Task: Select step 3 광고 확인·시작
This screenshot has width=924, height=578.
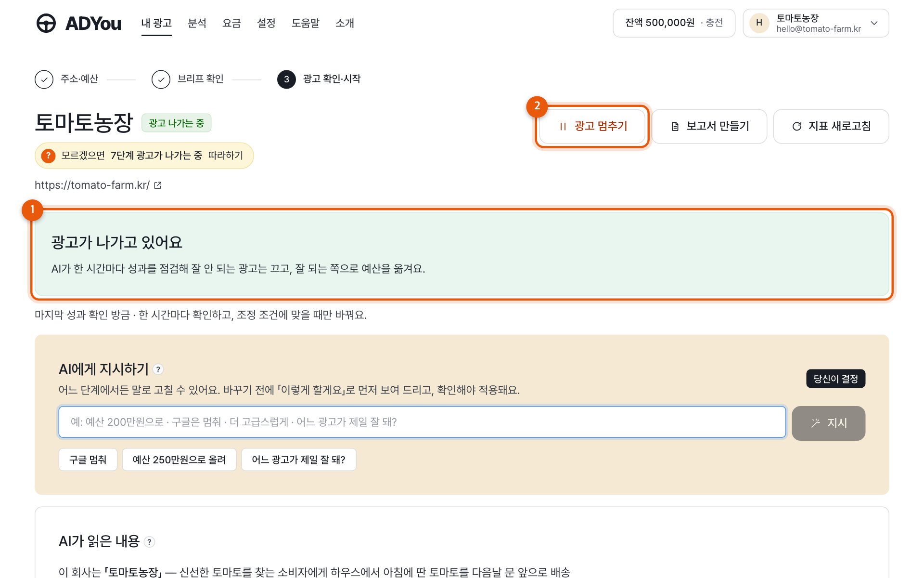Action: point(319,79)
